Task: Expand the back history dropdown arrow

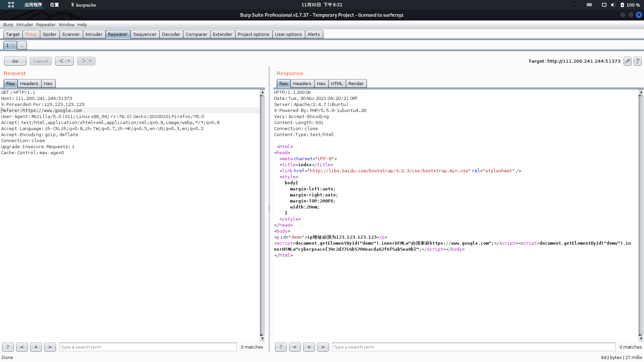Action: tap(69, 61)
